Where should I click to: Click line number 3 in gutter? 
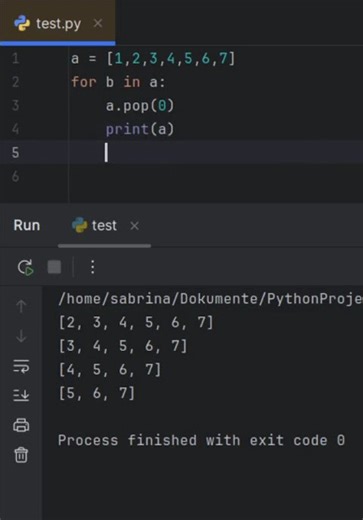(15, 106)
